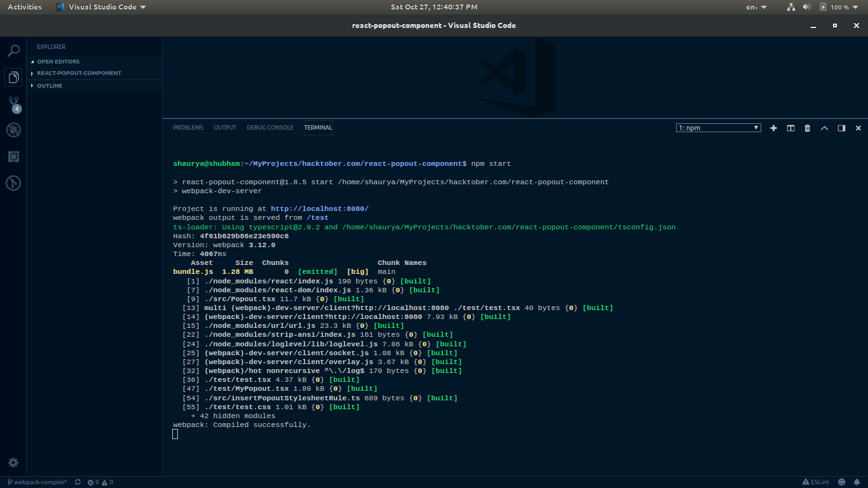Switch to the OUTPUT tab
The width and height of the screenshot is (868, 488).
(x=225, y=128)
